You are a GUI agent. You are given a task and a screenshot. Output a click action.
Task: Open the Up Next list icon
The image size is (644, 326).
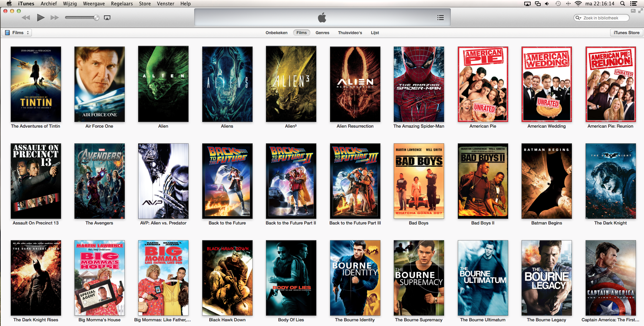point(440,18)
